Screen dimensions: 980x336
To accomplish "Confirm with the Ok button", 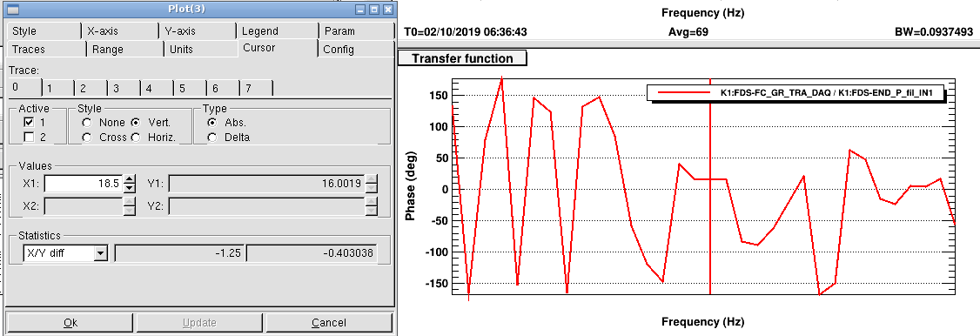I will [x=70, y=322].
